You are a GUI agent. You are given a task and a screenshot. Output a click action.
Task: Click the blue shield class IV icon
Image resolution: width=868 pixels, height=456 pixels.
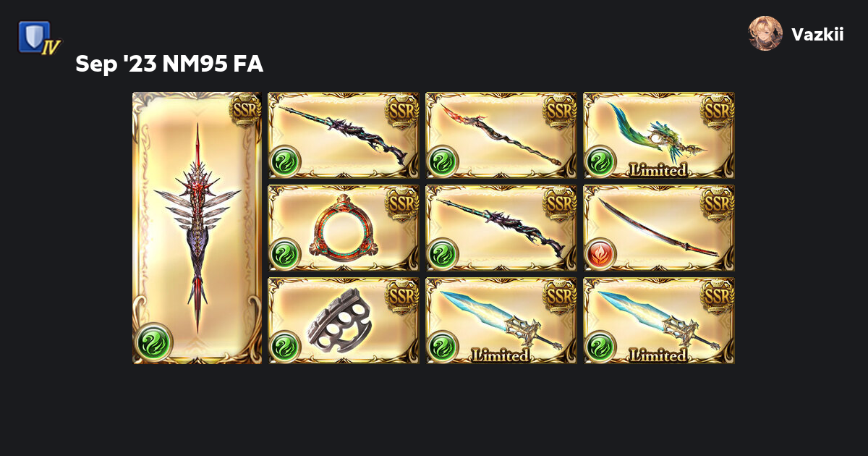point(39,38)
